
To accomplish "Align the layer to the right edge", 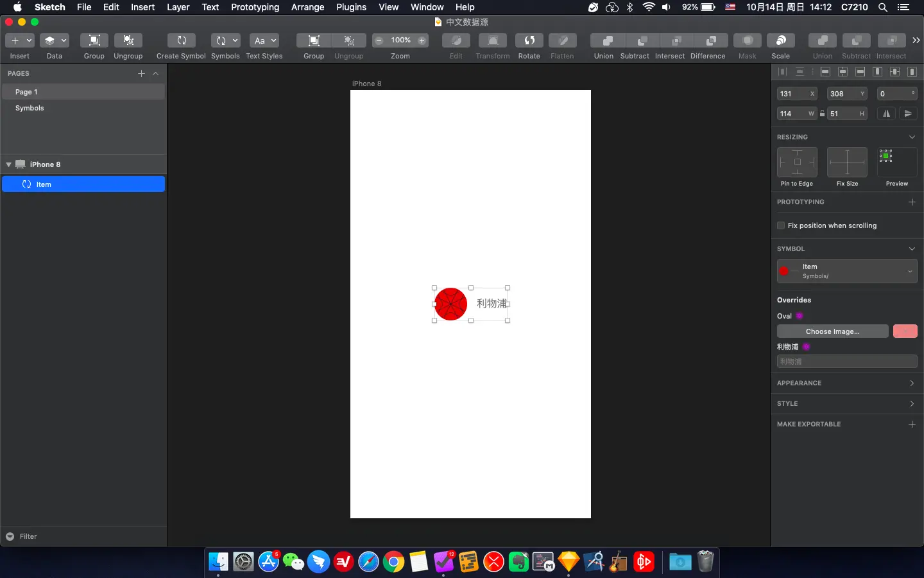I will (x=860, y=71).
